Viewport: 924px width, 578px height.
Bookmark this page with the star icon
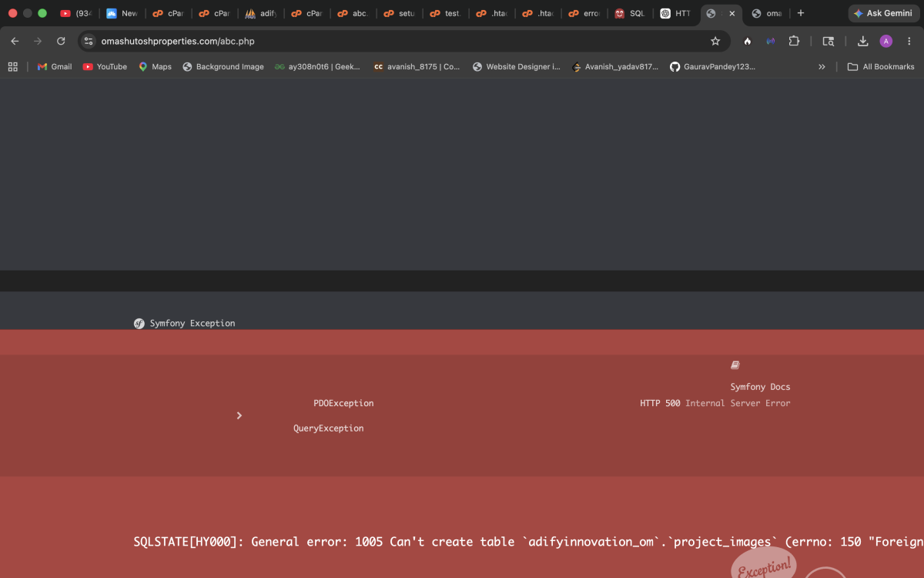tap(715, 41)
